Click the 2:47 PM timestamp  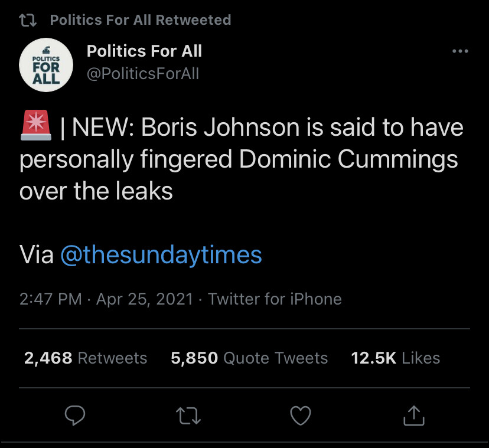pyautogui.click(x=51, y=299)
